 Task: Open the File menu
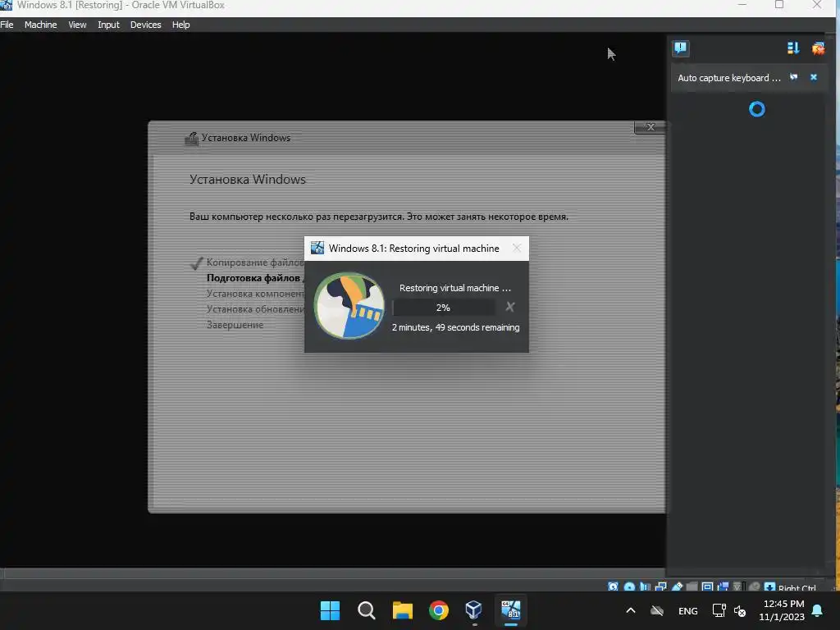[x=7, y=25]
